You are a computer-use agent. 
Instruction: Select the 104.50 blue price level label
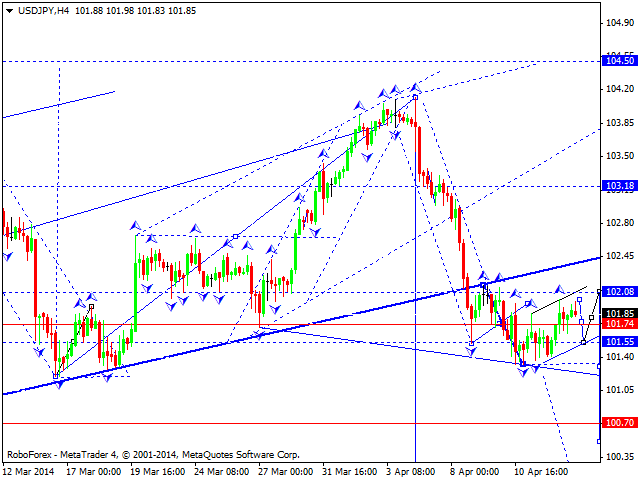[x=620, y=61]
